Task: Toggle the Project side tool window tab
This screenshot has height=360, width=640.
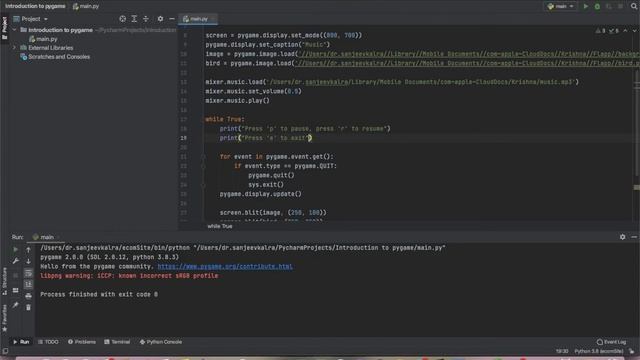Action: point(4,28)
